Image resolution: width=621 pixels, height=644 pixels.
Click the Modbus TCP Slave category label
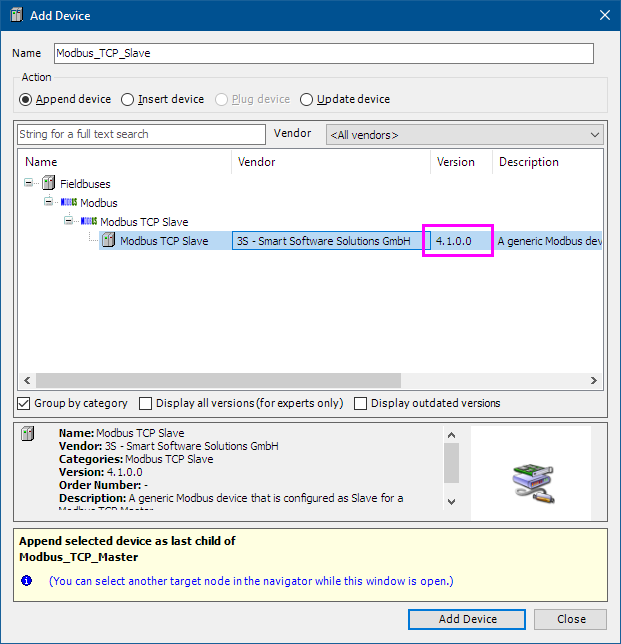pyautogui.click(x=144, y=222)
